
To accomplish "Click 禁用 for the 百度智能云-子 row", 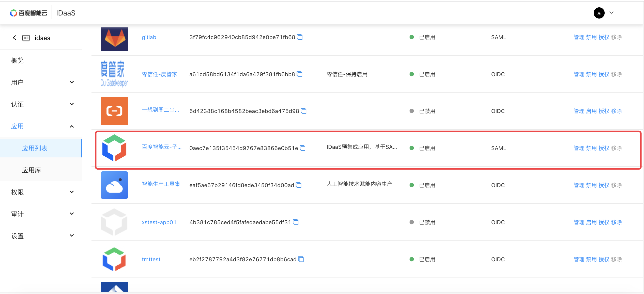I will pyautogui.click(x=591, y=148).
